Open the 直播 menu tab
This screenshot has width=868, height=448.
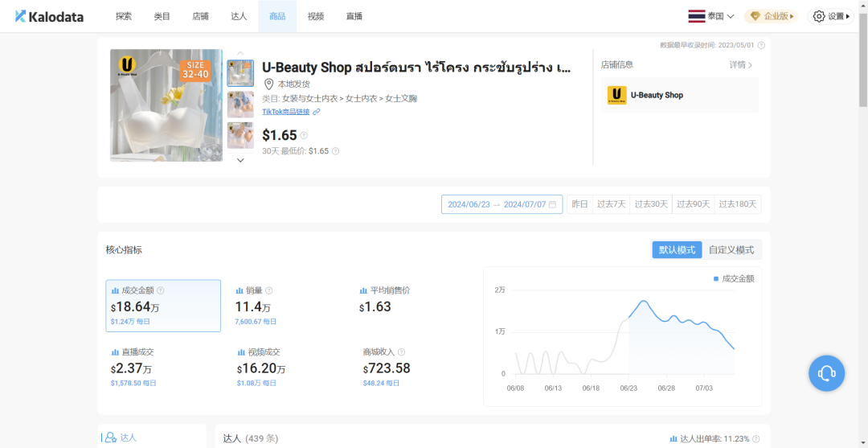[354, 17]
